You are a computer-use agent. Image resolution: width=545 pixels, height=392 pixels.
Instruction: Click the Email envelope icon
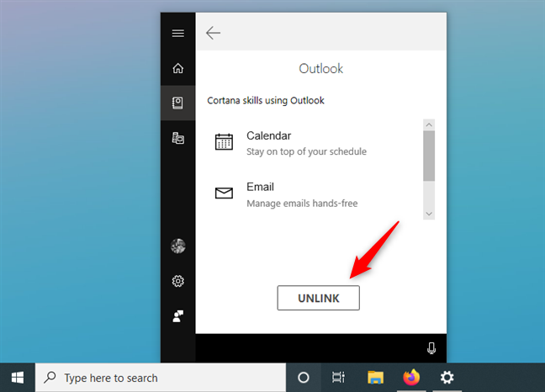224,193
